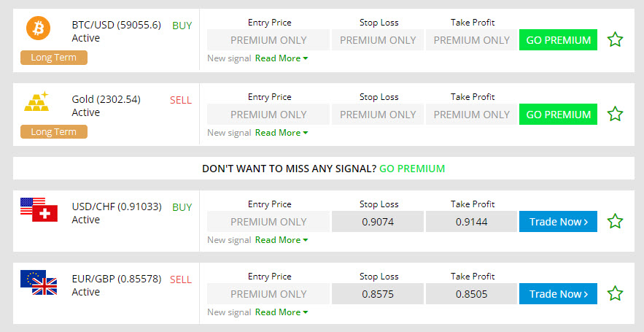This screenshot has width=644, height=332.
Task: Expand Read More under EUR/GBP signal
Action: pyautogui.click(x=281, y=312)
